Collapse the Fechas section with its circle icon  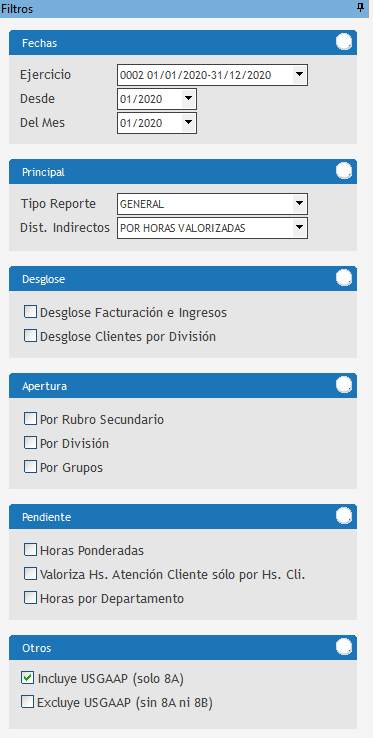[344, 41]
